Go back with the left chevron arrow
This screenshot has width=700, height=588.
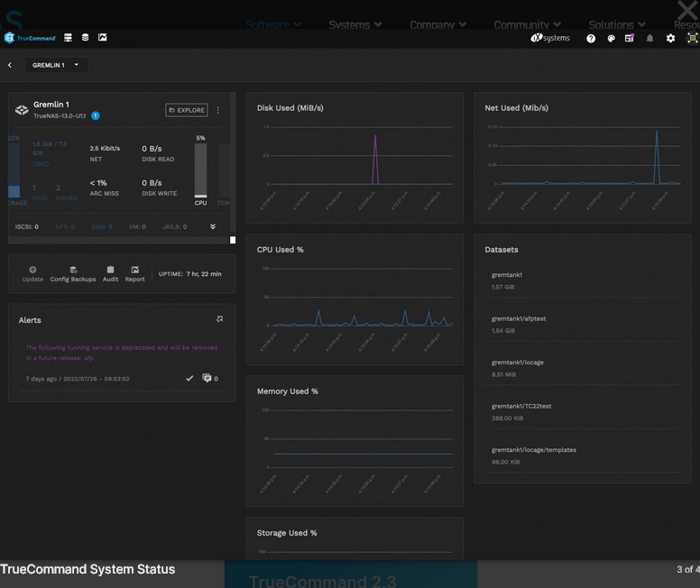point(10,65)
